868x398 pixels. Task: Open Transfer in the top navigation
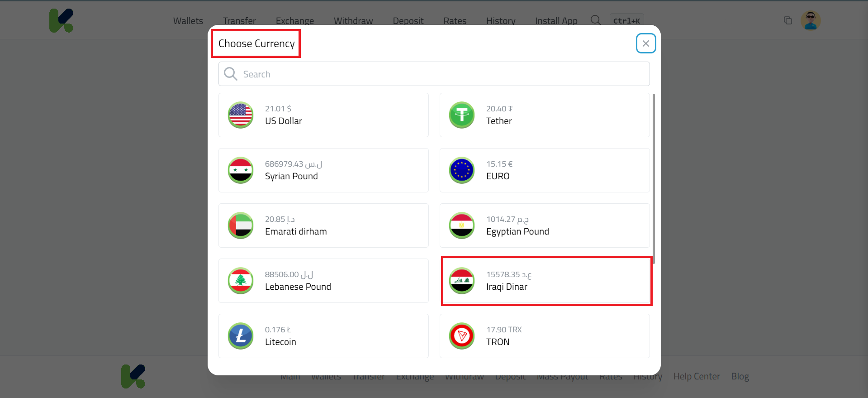(x=239, y=21)
